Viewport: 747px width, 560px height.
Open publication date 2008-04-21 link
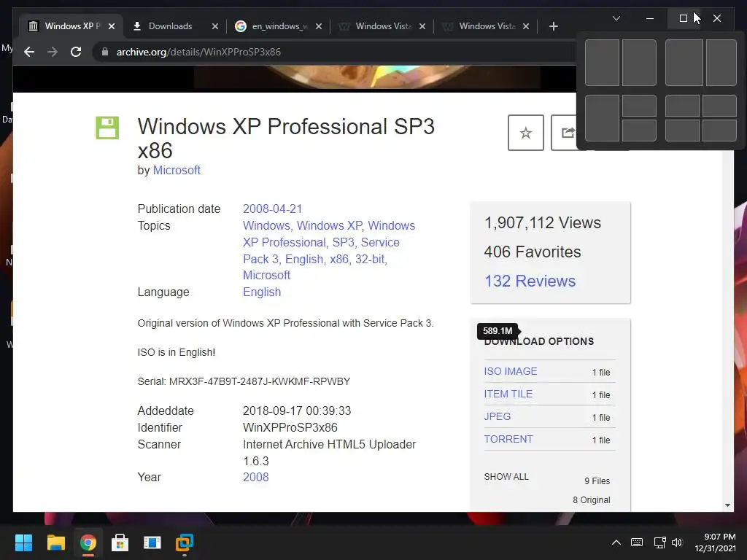273,209
